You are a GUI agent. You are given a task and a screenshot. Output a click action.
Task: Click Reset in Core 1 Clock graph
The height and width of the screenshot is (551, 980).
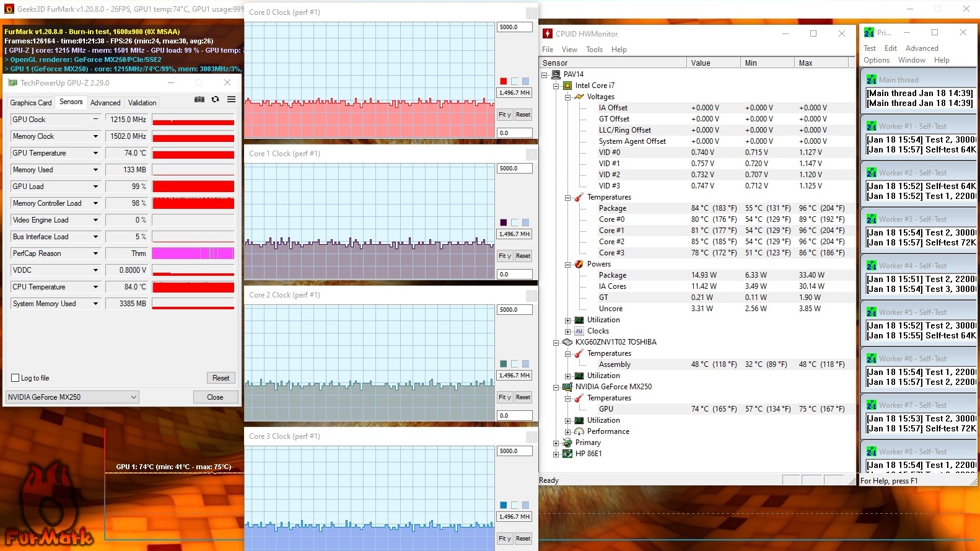pyautogui.click(x=523, y=256)
